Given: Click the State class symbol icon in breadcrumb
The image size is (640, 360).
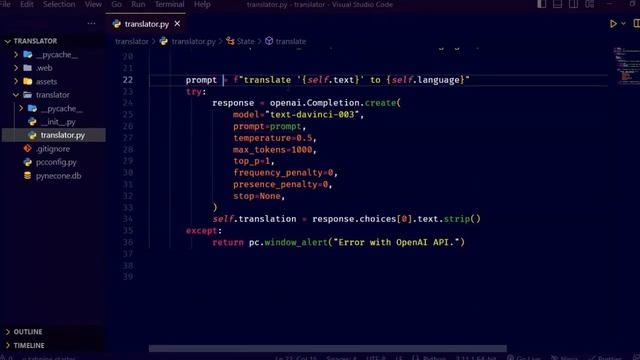Looking at the screenshot, I should (230, 41).
